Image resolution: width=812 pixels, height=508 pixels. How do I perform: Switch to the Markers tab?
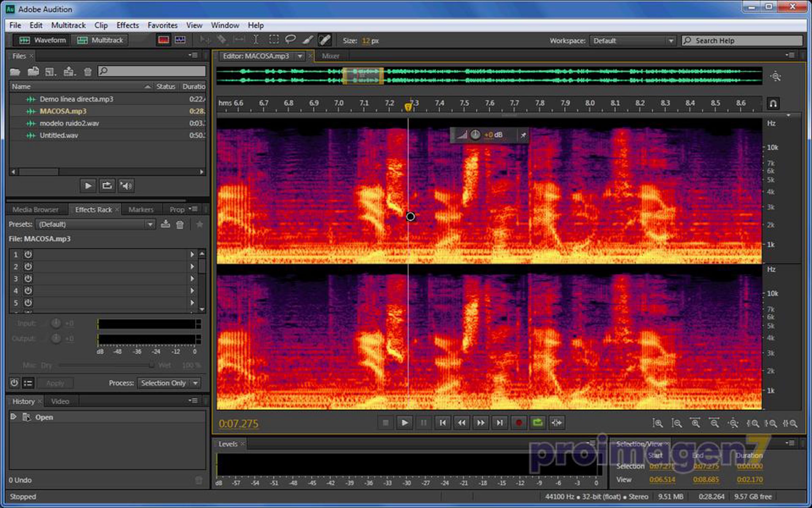click(x=141, y=210)
